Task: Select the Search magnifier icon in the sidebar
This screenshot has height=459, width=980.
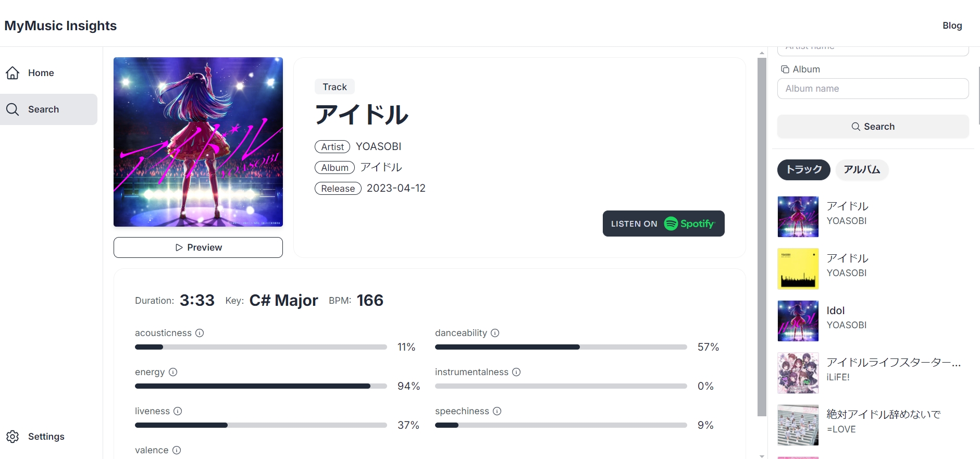Action: [x=13, y=109]
